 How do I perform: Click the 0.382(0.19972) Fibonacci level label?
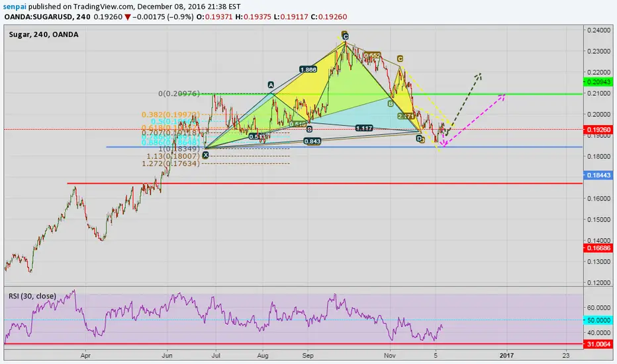click(x=171, y=114)
